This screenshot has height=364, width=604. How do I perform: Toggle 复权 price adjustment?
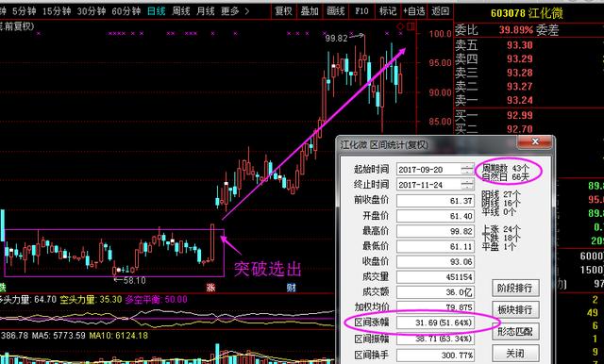point(283,11)
